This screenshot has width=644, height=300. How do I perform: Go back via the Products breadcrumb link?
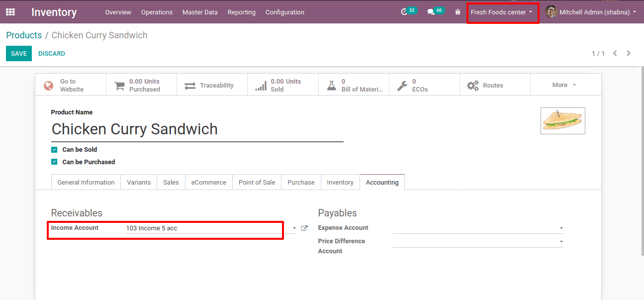pyautogui.click(x=24, y=35)
